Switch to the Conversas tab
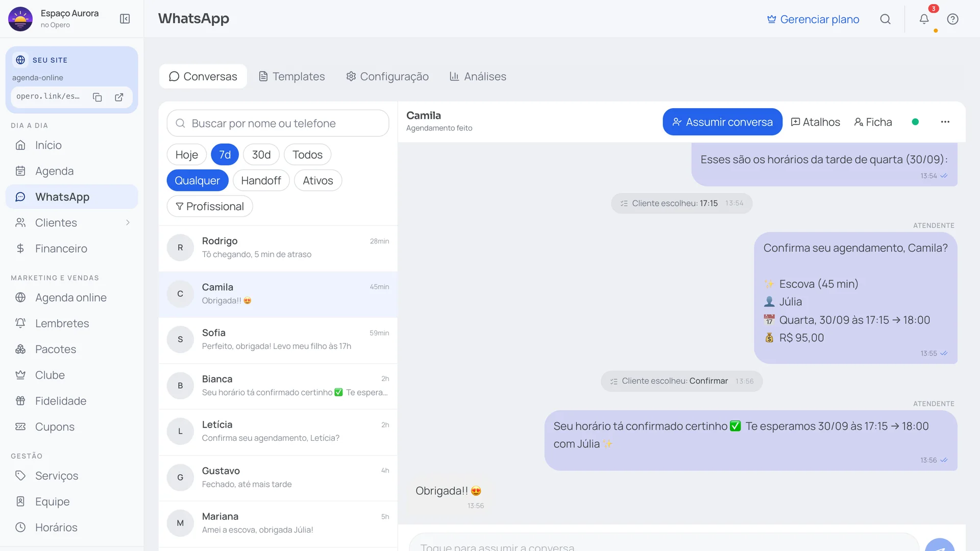This screenshot has width=980, height=551. pos(203,77)
